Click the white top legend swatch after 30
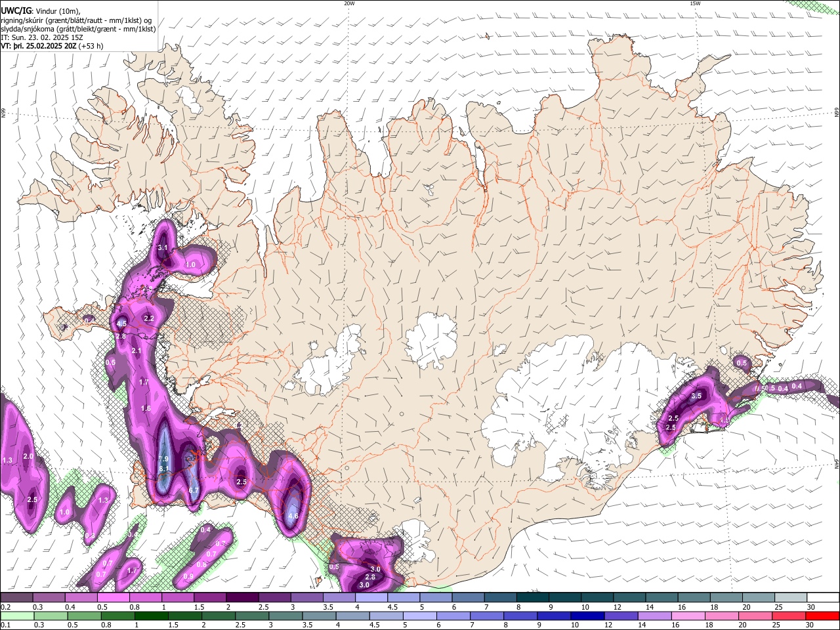 (824, 598)
